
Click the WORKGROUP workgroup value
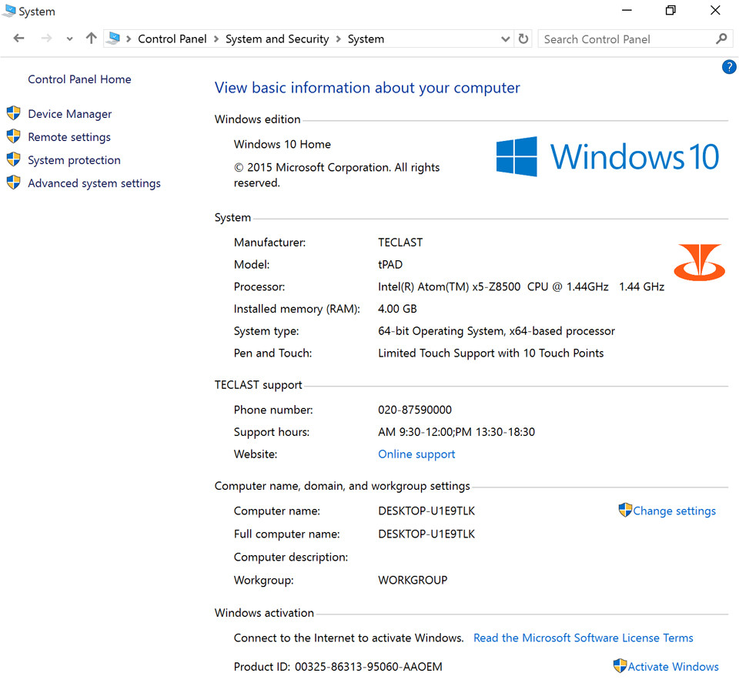[x=413, y=581]
